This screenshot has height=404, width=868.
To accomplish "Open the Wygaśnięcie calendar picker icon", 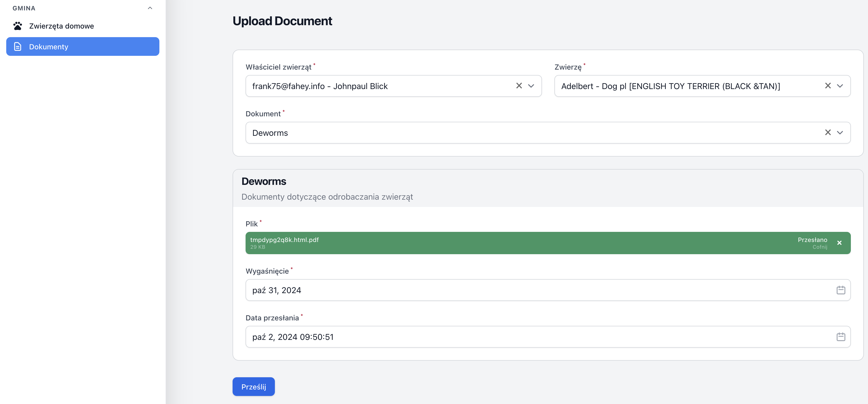I will (841, 290).
